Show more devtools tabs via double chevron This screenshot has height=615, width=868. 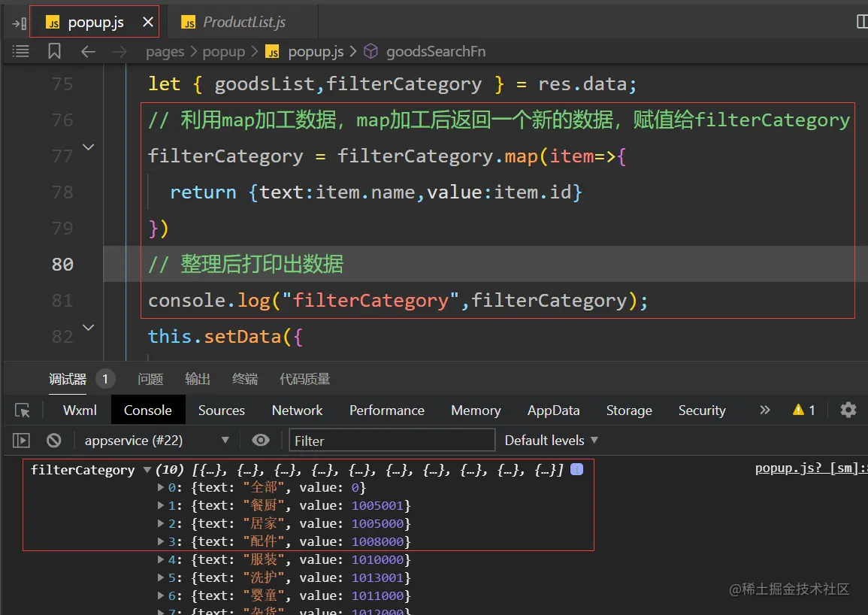coord(764,410)
